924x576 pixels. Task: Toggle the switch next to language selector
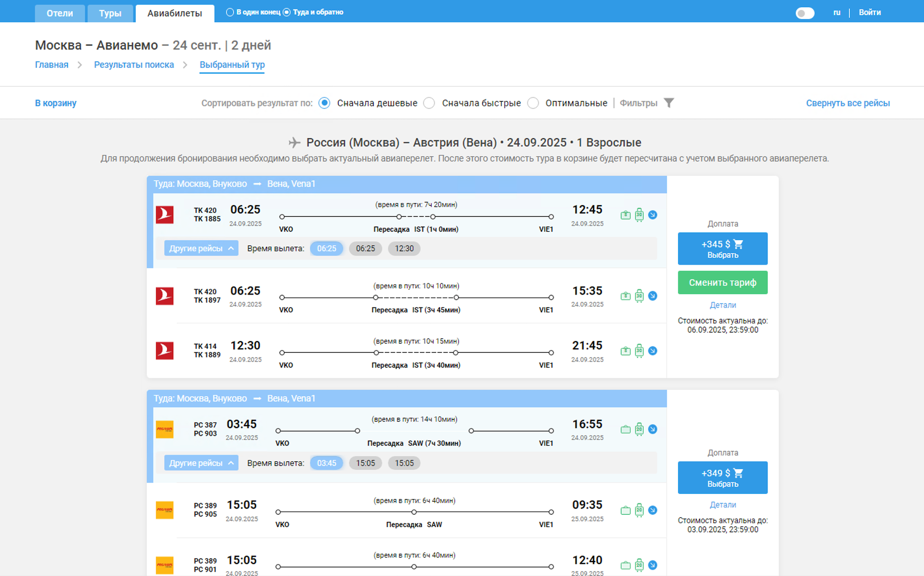click(x=805, y=13)
